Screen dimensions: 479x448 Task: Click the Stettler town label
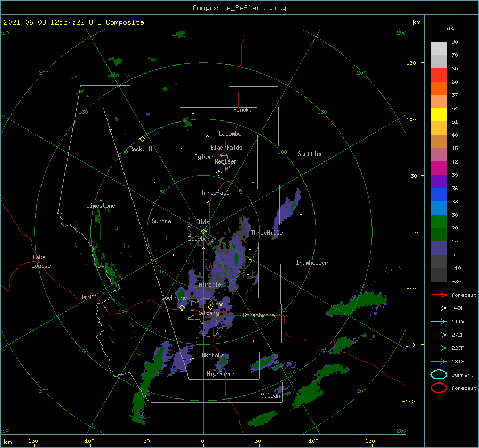tap(310, 154)
